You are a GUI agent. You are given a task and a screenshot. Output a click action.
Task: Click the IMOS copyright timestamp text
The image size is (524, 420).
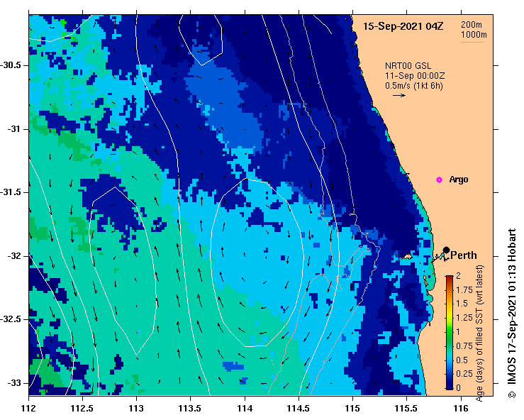[512, 313]
